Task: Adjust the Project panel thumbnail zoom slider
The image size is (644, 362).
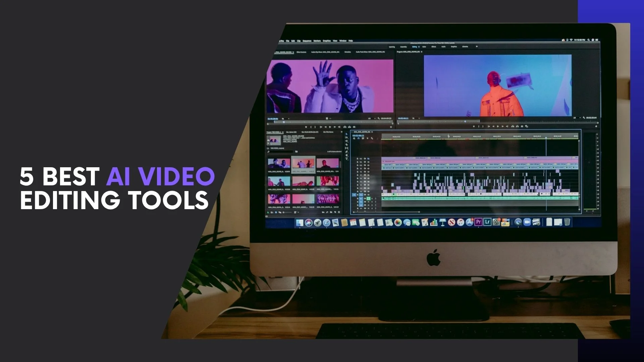Action: 287,212
